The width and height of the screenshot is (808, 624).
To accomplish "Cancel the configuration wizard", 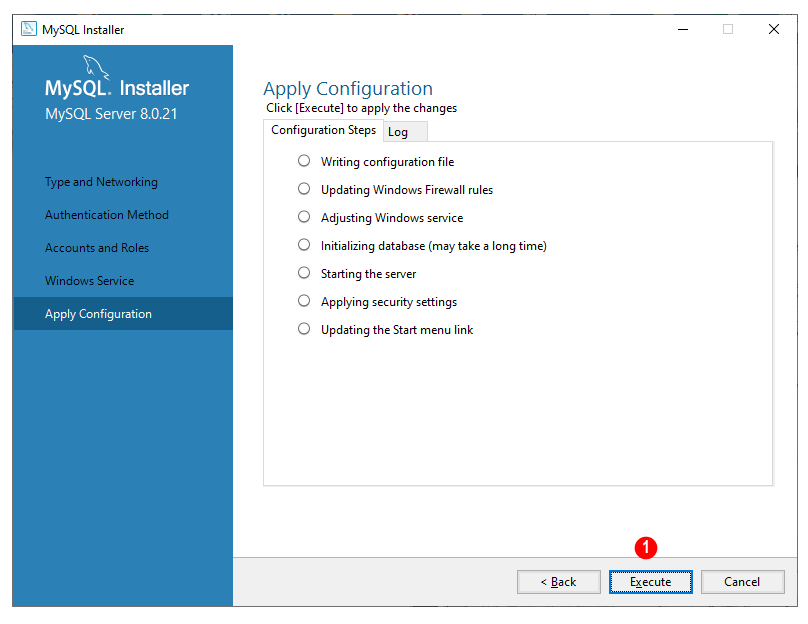I will pos(742,582).
